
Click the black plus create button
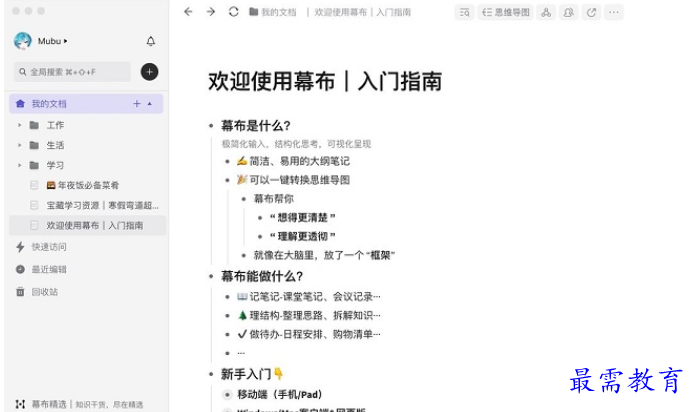(x=149, y=72)
